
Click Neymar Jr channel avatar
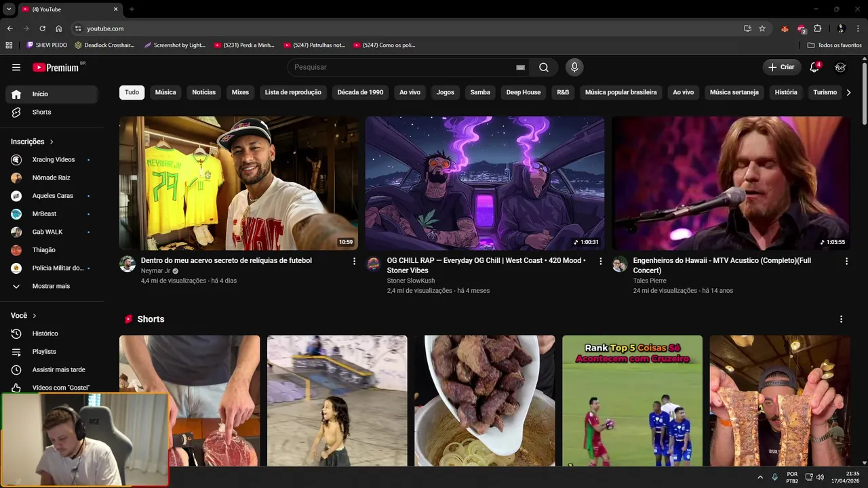pyautogui.click(x=127, y=264)
